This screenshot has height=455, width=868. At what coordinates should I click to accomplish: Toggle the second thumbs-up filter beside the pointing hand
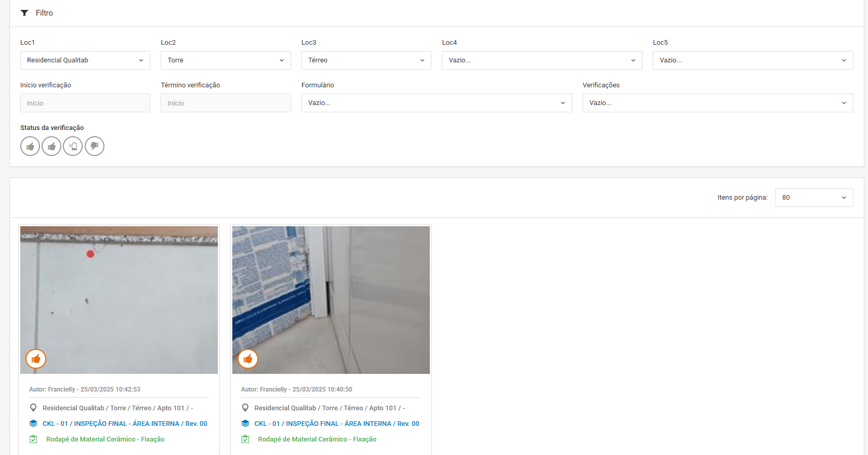[51, 146]
